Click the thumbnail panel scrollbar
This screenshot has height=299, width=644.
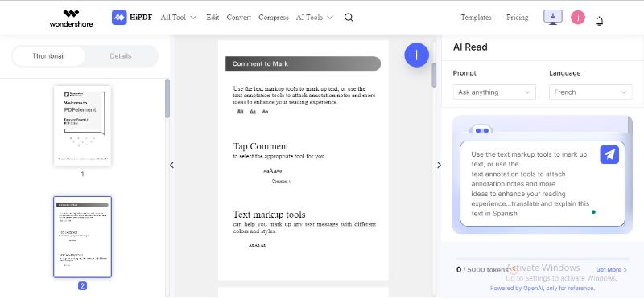(x=167, y=98)
